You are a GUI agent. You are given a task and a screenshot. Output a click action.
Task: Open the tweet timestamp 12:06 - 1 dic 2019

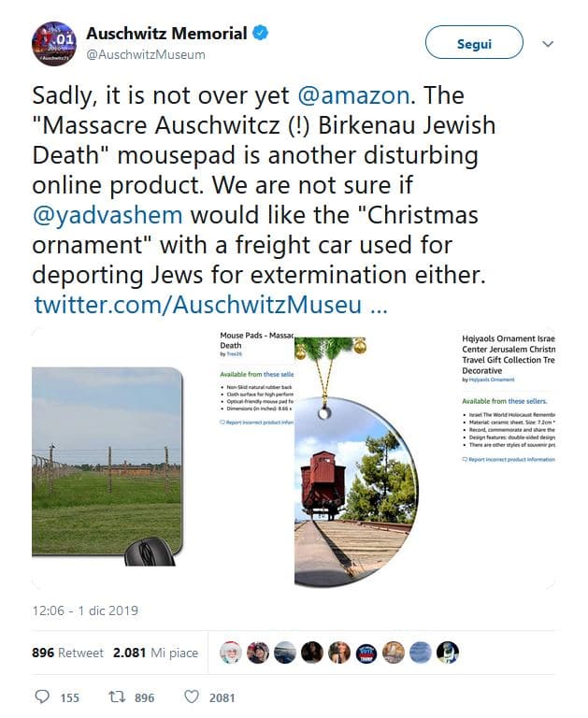coord(84,610)
